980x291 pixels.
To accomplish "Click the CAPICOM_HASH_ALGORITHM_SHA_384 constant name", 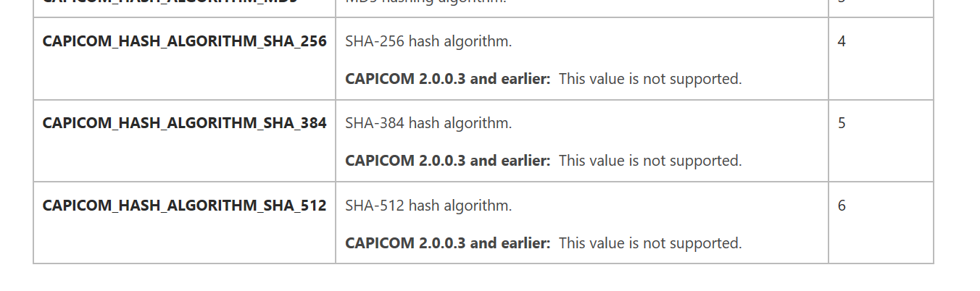I will [184, 123].
